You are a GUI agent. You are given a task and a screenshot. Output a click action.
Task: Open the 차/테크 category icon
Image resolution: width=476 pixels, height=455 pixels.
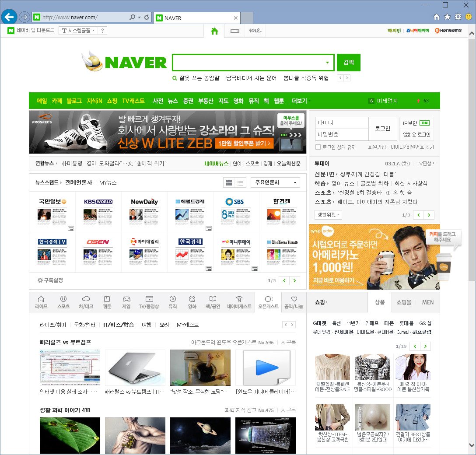pyautogui.click(x=86, y=302)
